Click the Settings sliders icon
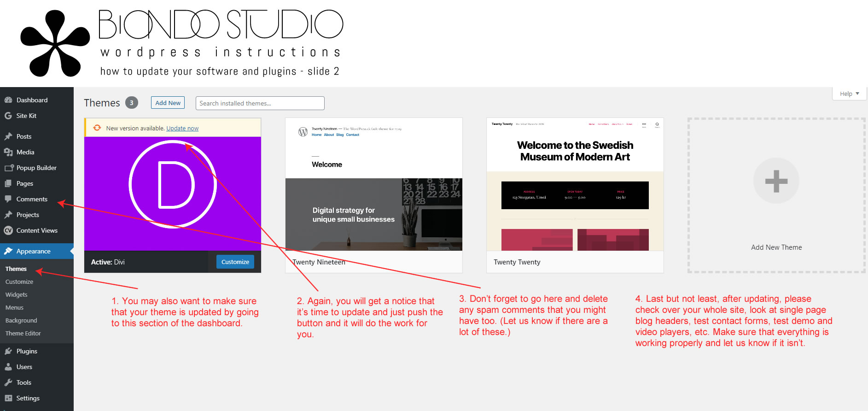This screenshot has height=411, width=868. (8, 398)
